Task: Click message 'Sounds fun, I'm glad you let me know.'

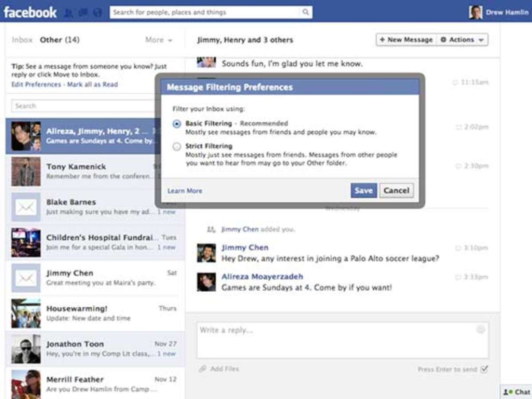Action: pos(292,63)
